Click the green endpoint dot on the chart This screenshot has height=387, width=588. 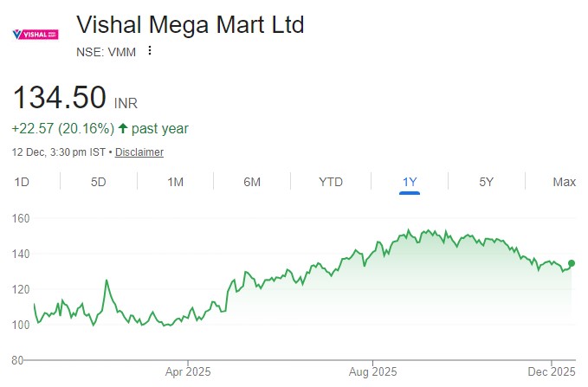572,263
